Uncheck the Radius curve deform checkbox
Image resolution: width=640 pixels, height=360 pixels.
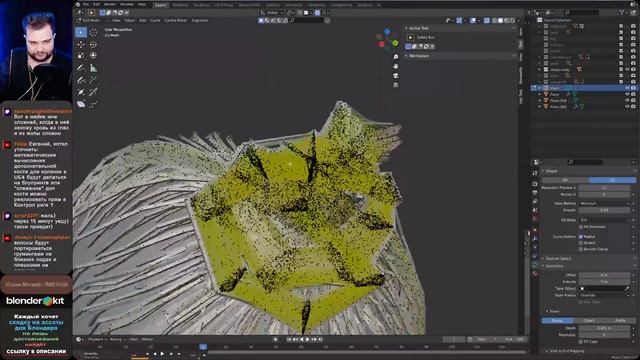tap(581, 237)
